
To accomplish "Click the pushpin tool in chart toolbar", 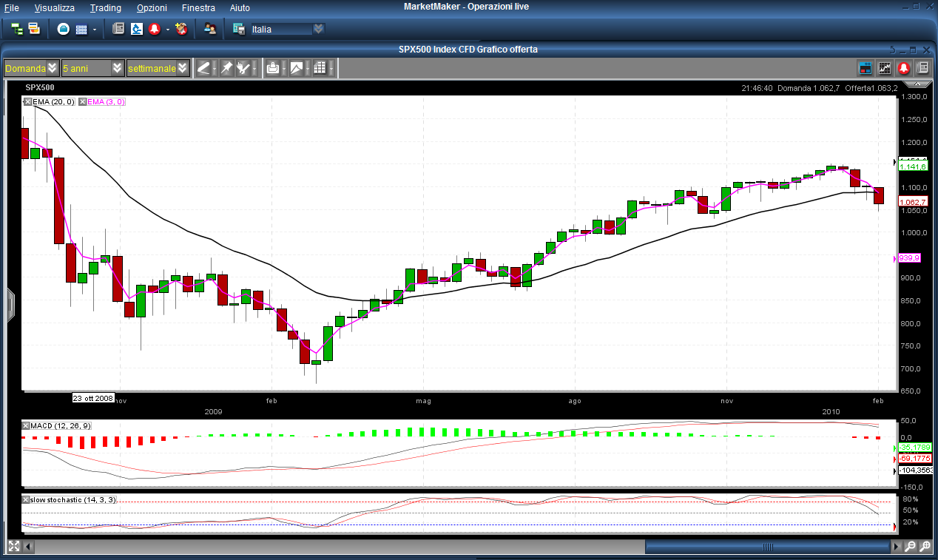I will coord(227,68).
